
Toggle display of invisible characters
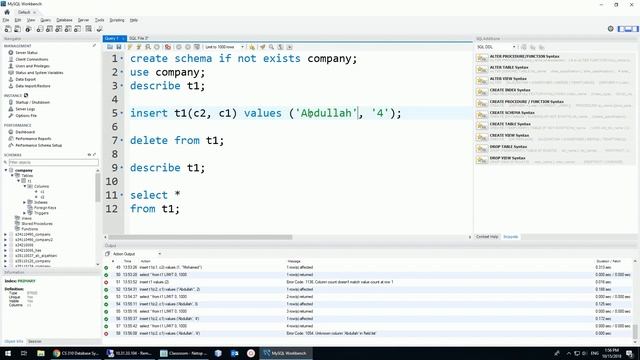pyautogui.click(x=280, y=47)
